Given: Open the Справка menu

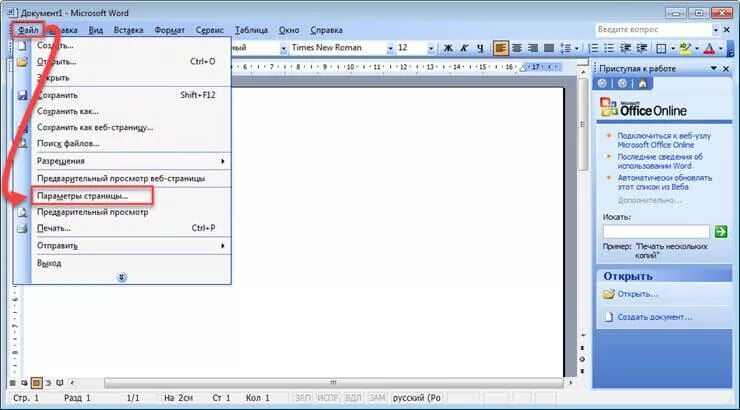Looking at the screenshot, I should pos(326,30).
